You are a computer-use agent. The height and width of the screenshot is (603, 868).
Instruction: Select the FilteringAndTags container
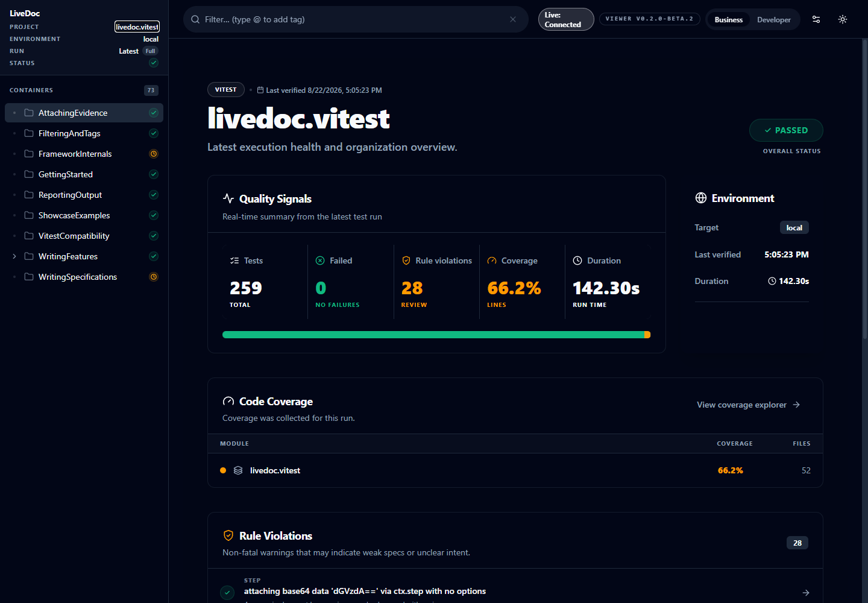click(x=84, y=133)
